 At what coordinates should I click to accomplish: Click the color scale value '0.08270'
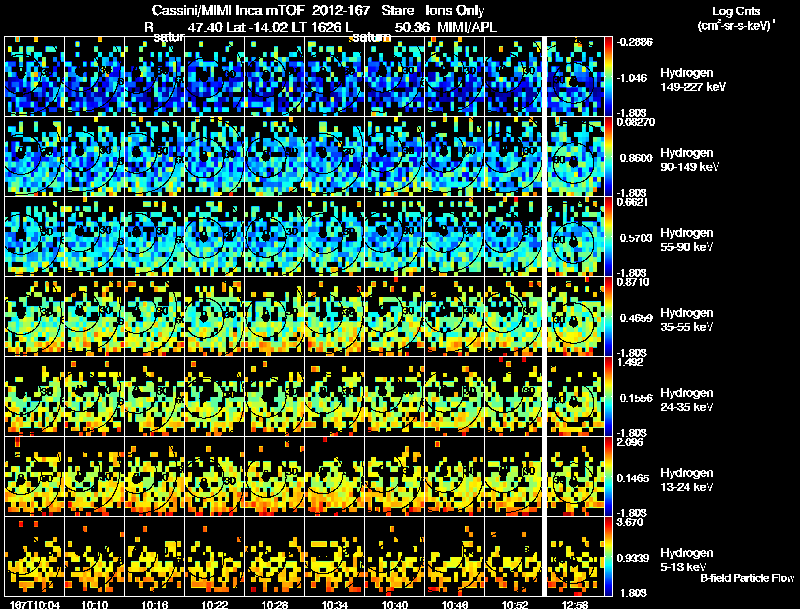636,122
